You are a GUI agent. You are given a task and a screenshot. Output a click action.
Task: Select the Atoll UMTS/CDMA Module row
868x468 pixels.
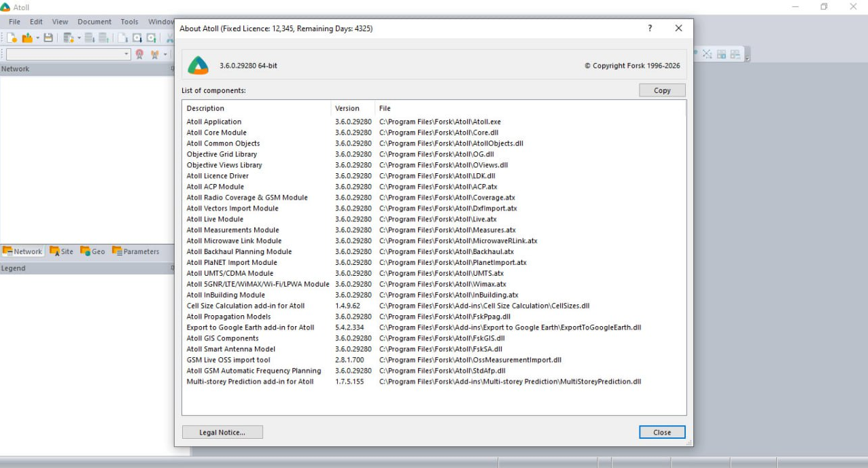434,273
